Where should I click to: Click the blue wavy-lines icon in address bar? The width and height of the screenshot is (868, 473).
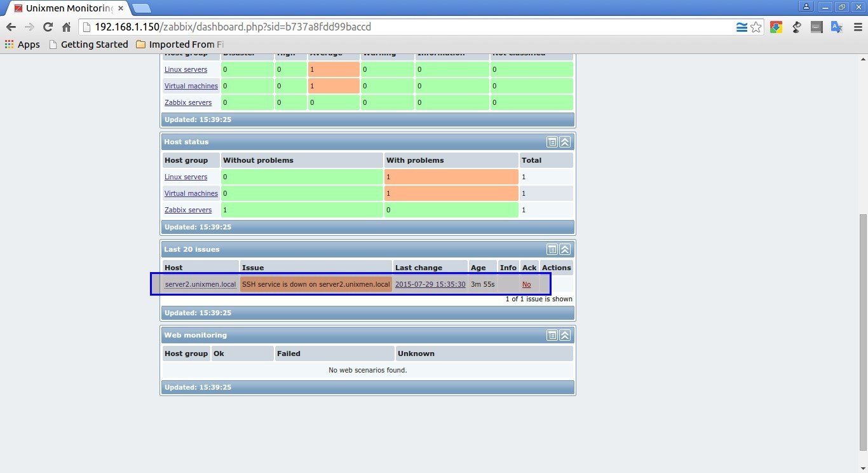coord(742,27)
